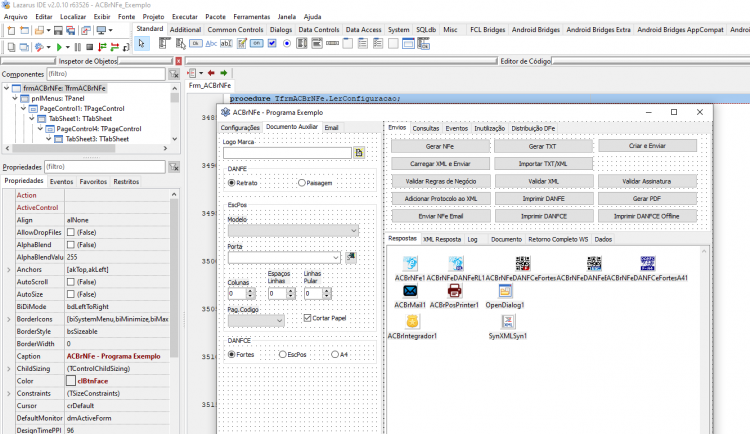The image size is (750, 434).
Task: Click the Gerar NFe button
Action: (440, 146)
